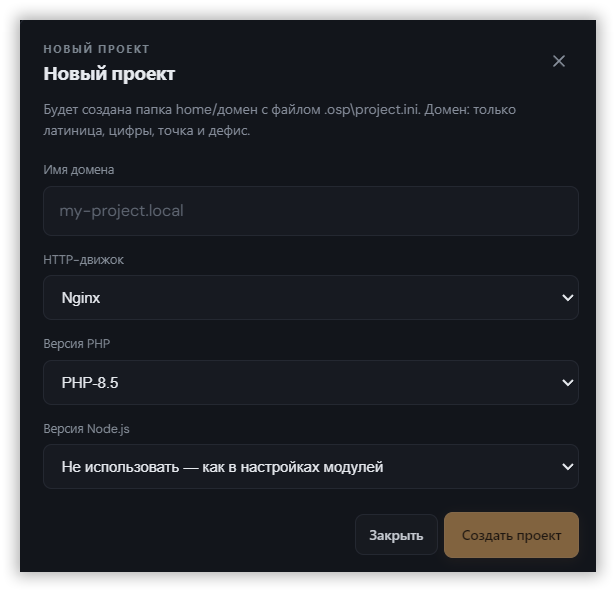Click the bold Новый проект heading

109,74
